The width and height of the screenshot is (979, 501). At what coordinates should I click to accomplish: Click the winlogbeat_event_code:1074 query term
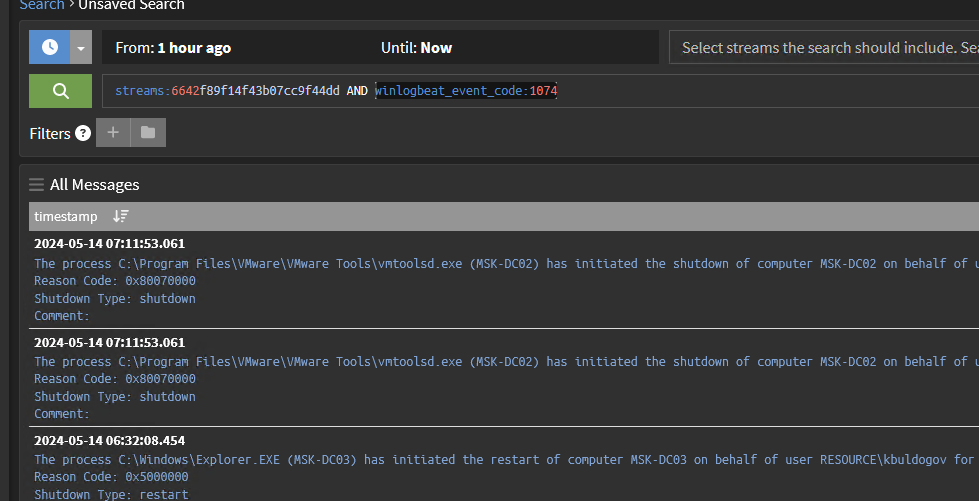pos(466,91)
